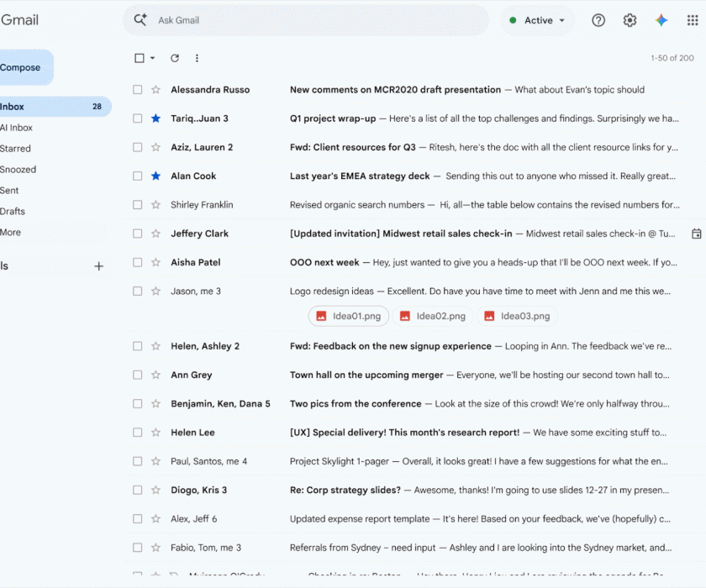
Task: Open the Drafts folder
Action: (x=13, y=212)
